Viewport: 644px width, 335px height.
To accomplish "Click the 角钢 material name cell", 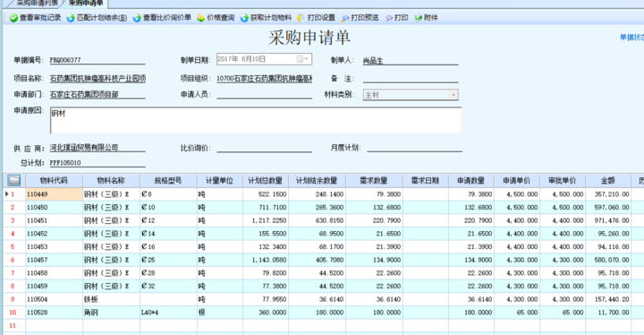I will point(111,313).
